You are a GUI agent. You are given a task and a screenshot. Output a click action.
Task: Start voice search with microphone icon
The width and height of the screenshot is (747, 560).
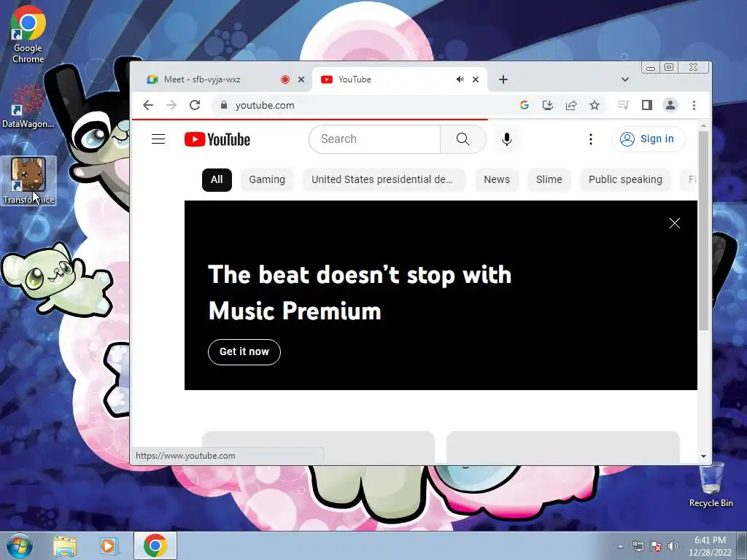pos(507,139)
